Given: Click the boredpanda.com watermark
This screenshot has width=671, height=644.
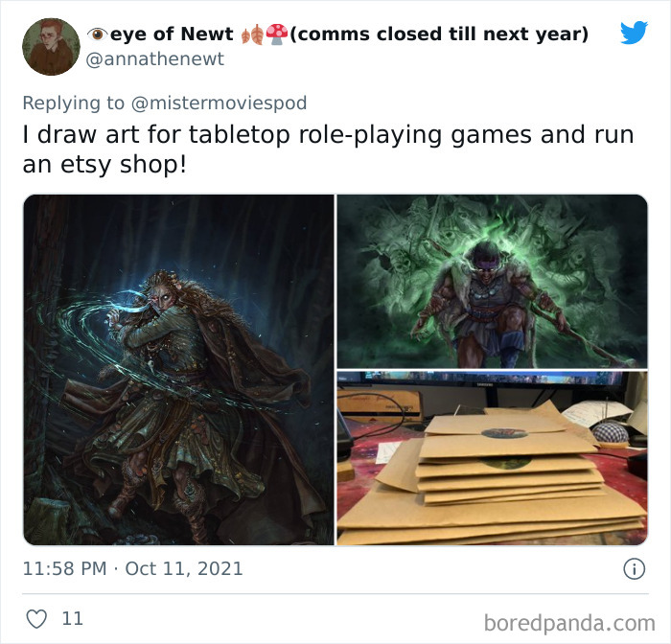Looking at the screenshot, I should (569, 623).
